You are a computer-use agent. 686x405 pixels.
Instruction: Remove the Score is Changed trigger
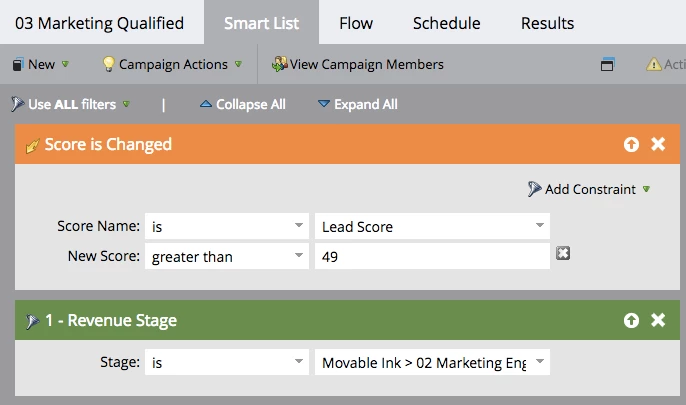[x=658, y=145]
